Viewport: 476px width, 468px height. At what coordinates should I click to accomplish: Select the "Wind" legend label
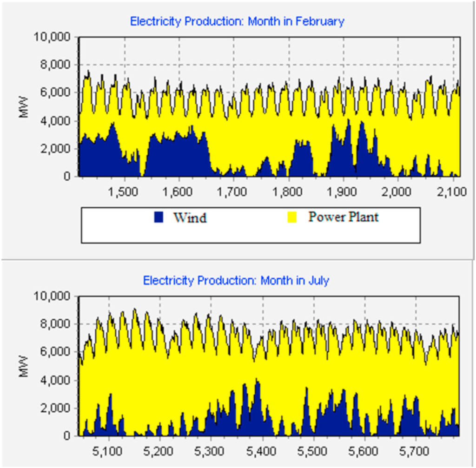click(x=190, y=218)
